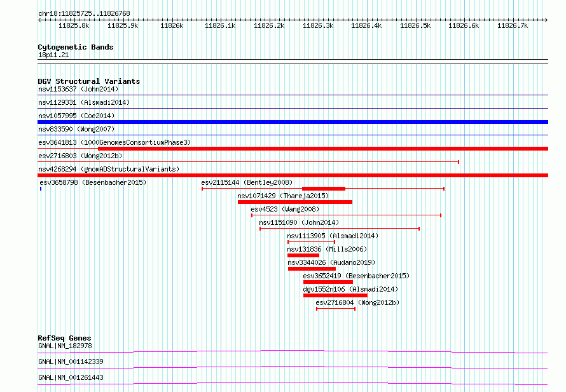Open nsv3344026 (Audano2019) variant label
Viewport: 566px width, 392px height.
331,262
